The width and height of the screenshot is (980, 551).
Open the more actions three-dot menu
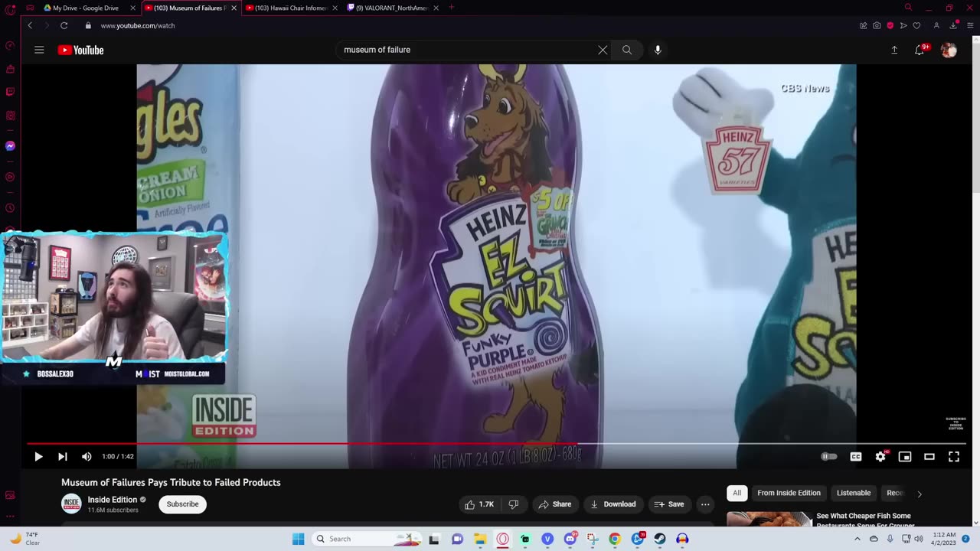(705, 504)
